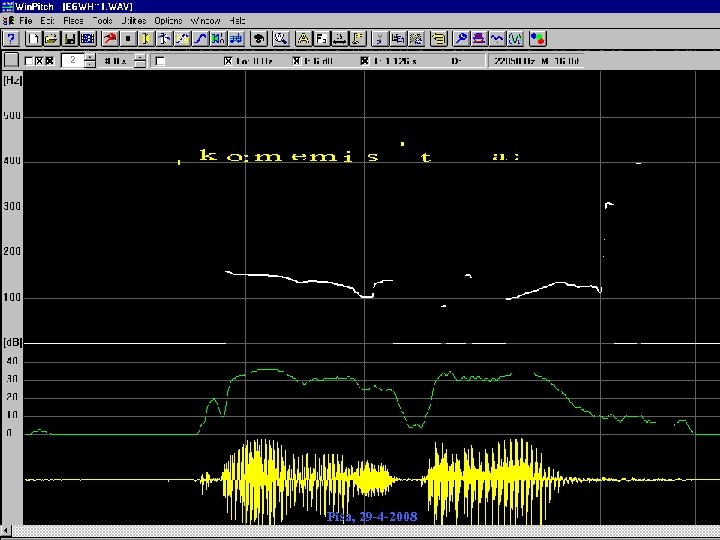This screenshot has width=720, height=540.
Task: Click the magnifying glass zoom icon
Action: pos(281,39)
